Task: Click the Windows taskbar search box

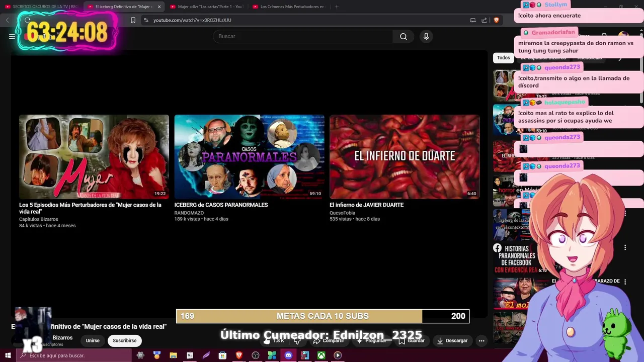Action: (75, 355)
